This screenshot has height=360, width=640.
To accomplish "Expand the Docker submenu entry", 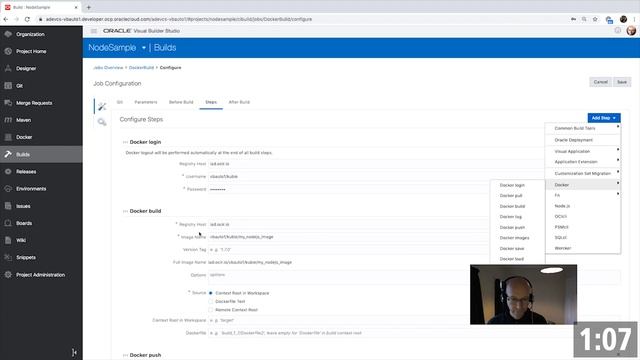I will [583, 185].
